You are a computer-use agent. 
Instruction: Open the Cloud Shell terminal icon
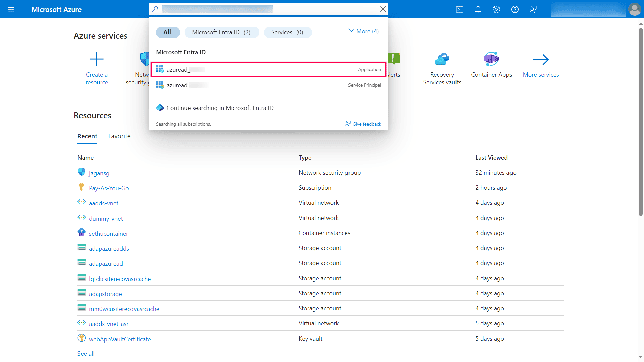(x=459, y=9)
